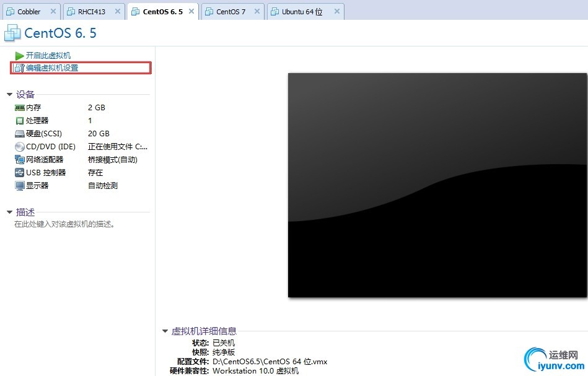Click the network adapter icon

19,160
